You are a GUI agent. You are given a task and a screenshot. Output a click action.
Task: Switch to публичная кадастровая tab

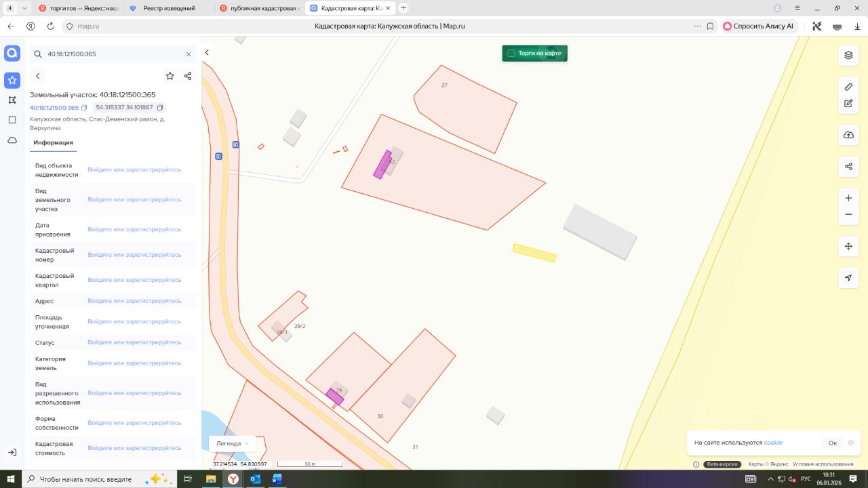coord(259,8)
